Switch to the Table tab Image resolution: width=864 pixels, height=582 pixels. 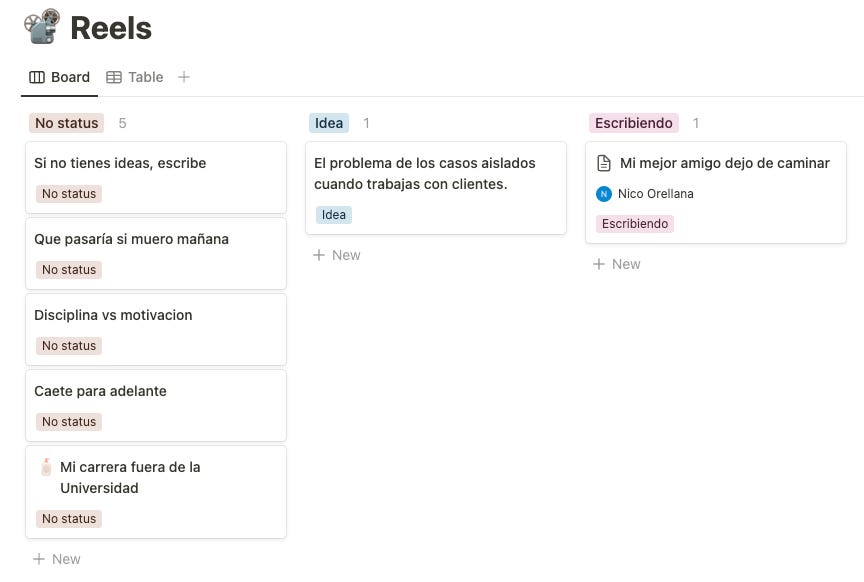(135, 77)
